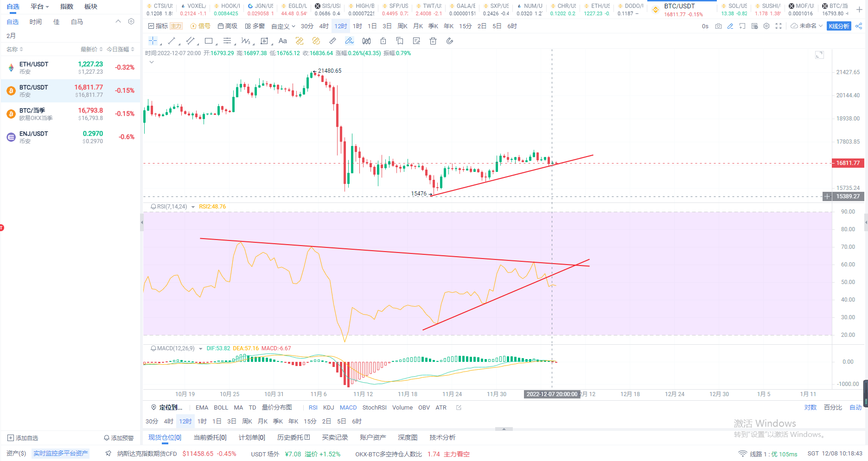Select the measure box tool
The width and height of the screenshot is (868, 461).
(264, 41)
